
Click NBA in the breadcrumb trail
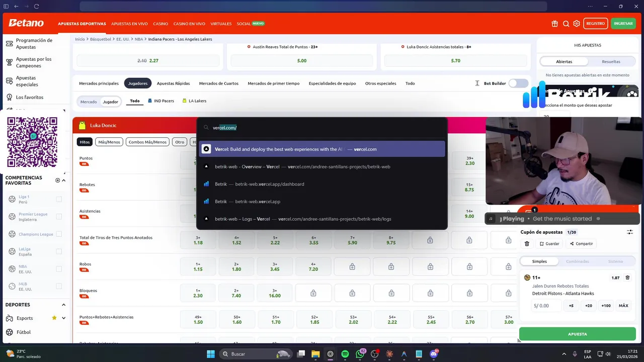[x=139, y=39]
